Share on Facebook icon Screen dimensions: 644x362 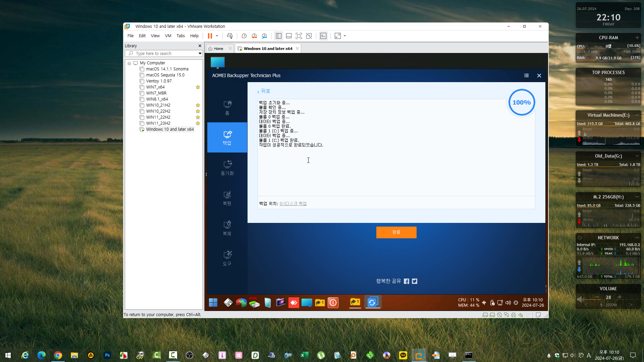coord(407,281)
